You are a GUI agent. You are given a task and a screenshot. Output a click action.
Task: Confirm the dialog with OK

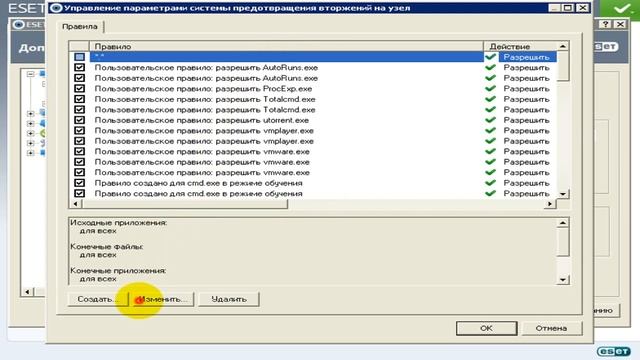click(487, 328)
